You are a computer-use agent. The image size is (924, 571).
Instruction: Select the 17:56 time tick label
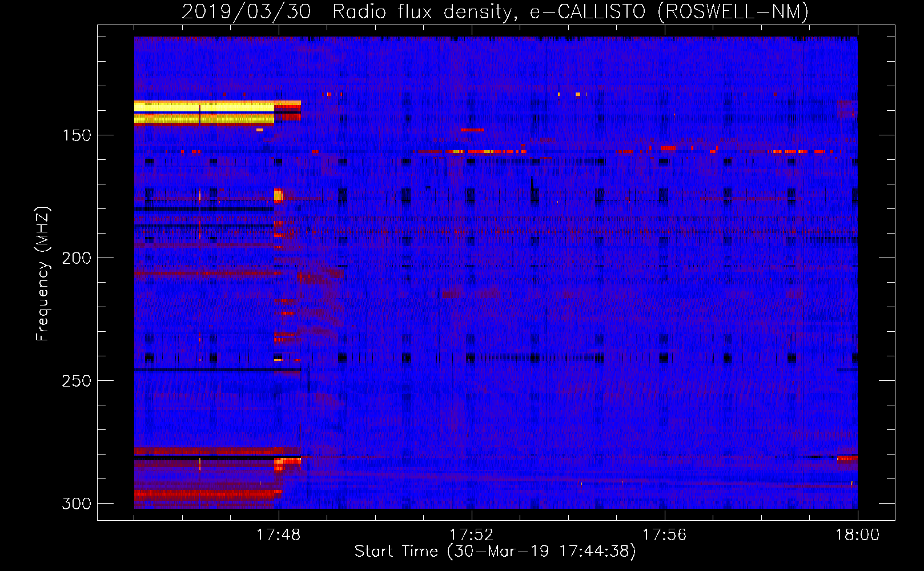(664, 535)
